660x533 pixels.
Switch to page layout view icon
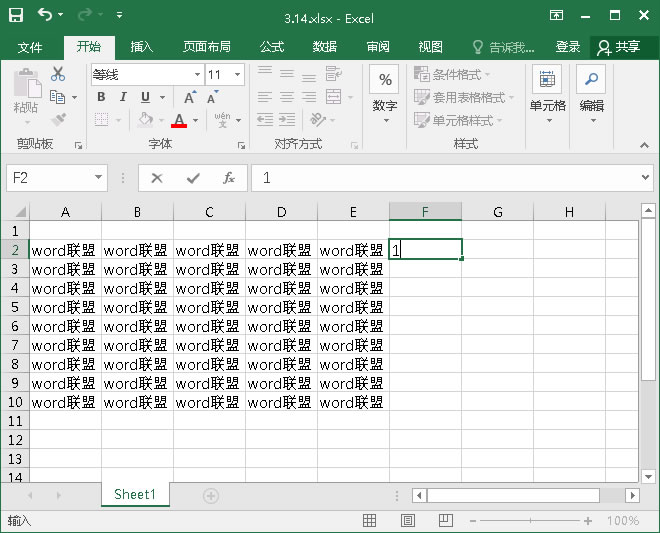pyautogui.click(x=407, y=521)
